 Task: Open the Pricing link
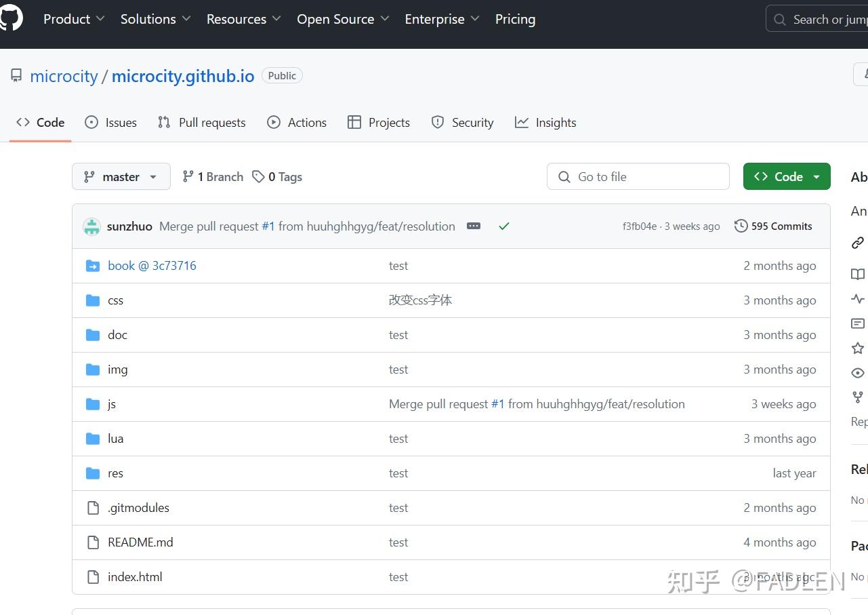click(x=515, y=19)
